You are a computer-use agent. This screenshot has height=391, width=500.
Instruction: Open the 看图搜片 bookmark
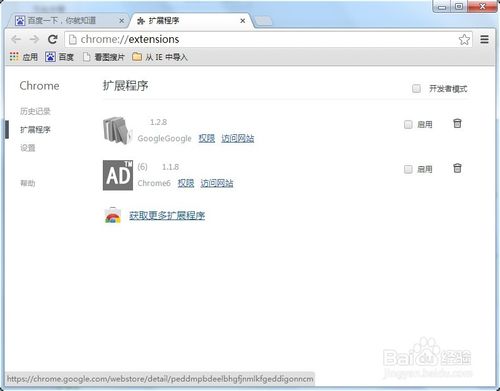104,57
